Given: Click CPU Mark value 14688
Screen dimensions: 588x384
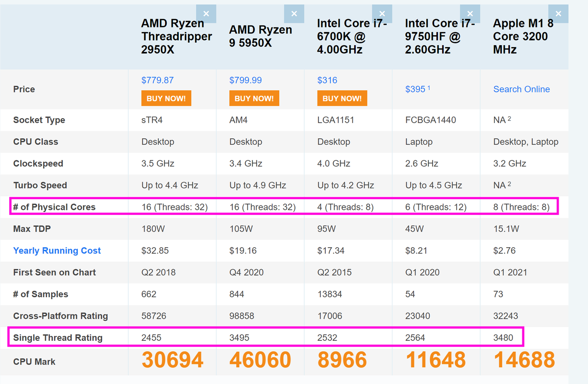Looking at the screenshot, I should click(x=524, y=360).
